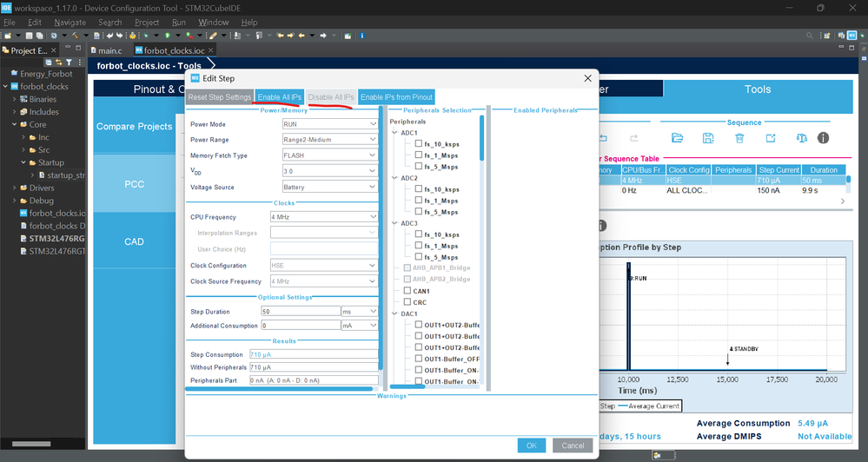Screen dimensions: 868x462
Task: Click the redo arrow in Sequence toolbar
Action: click(x=633, y=138)
